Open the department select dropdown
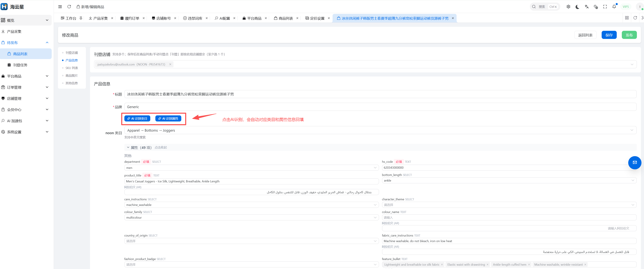The image size is (644, 269). tap(251, 168)
